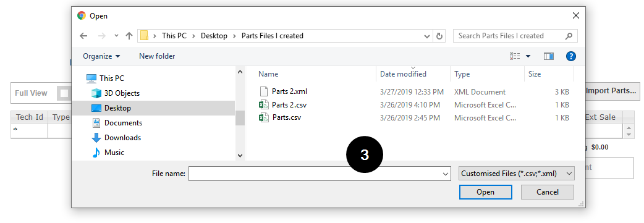Click the Forward navigation arrow
The height and width of the screenshot is (223, 644).
pos(101,36)
